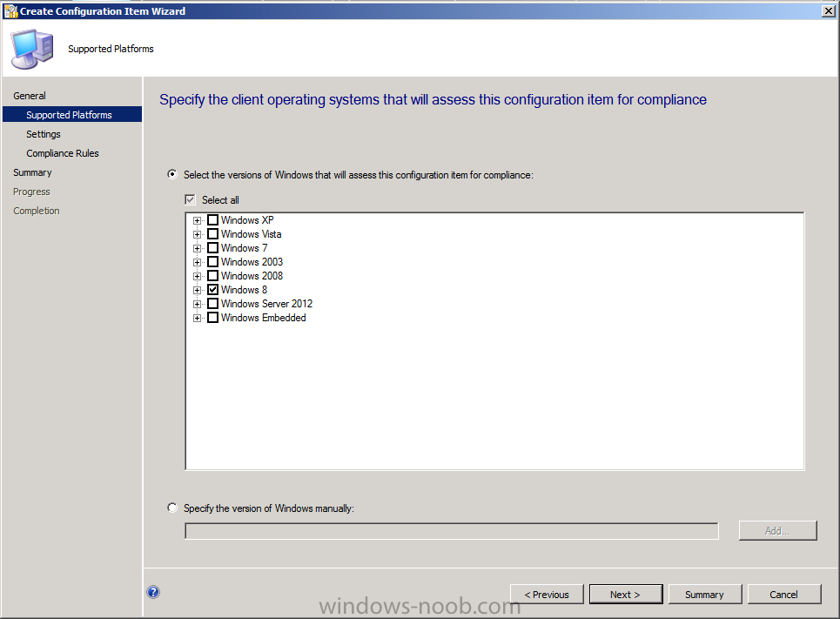Click the Next > button
This screenshot has width=840, height=619.
coord(625,595)
